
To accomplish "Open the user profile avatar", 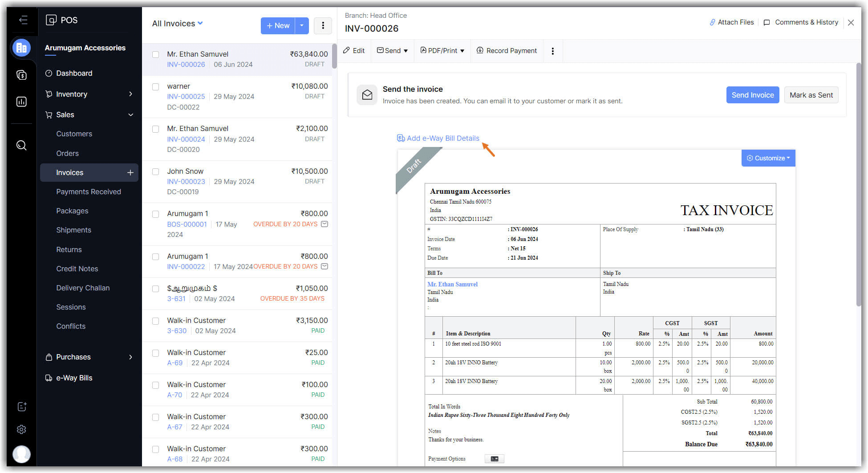I will [x=21, y=454].
